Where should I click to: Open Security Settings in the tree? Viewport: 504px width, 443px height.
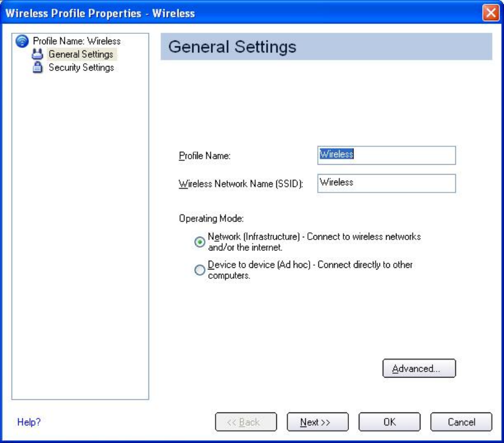pyautogui.click(x=81, y=68)
